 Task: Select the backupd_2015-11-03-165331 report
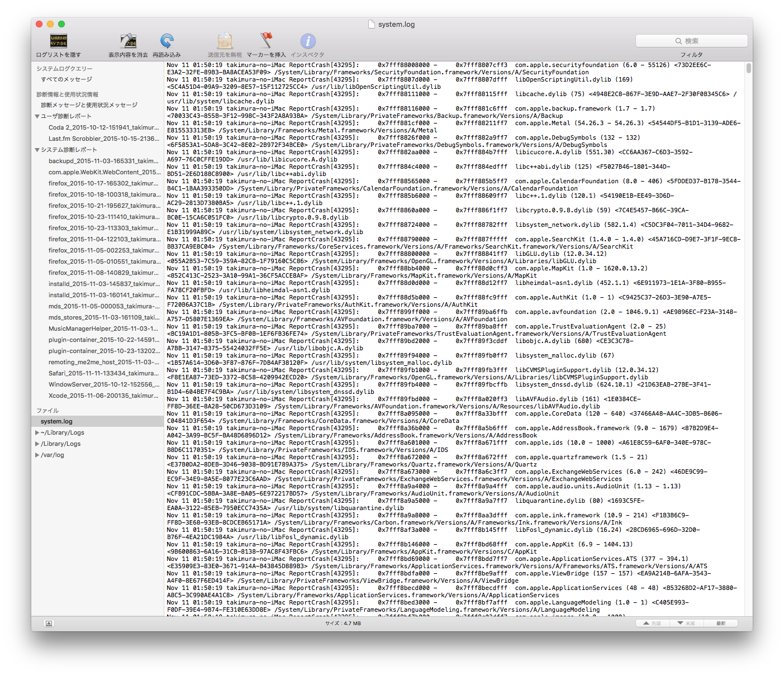pyautogui.click(x=104, y=161)
